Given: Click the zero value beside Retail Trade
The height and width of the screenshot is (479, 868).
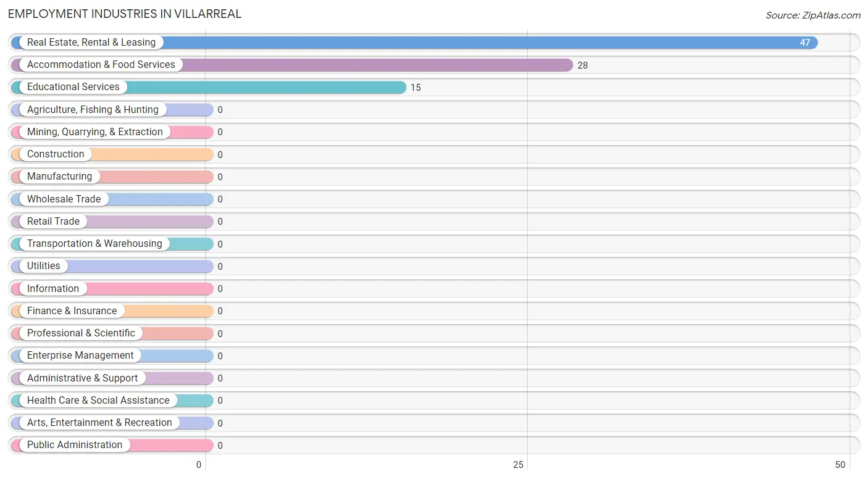Looking at the screenshot, I should click(220, 222).
